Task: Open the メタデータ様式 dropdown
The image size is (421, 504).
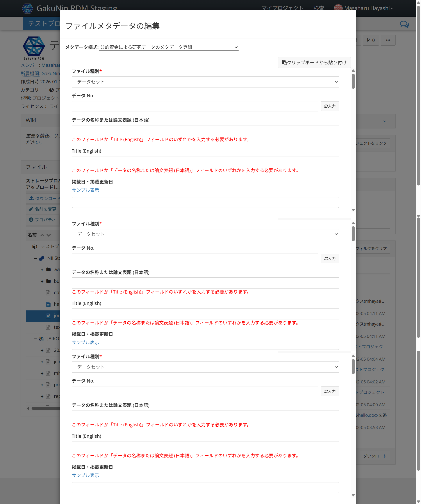Action: 168,47
